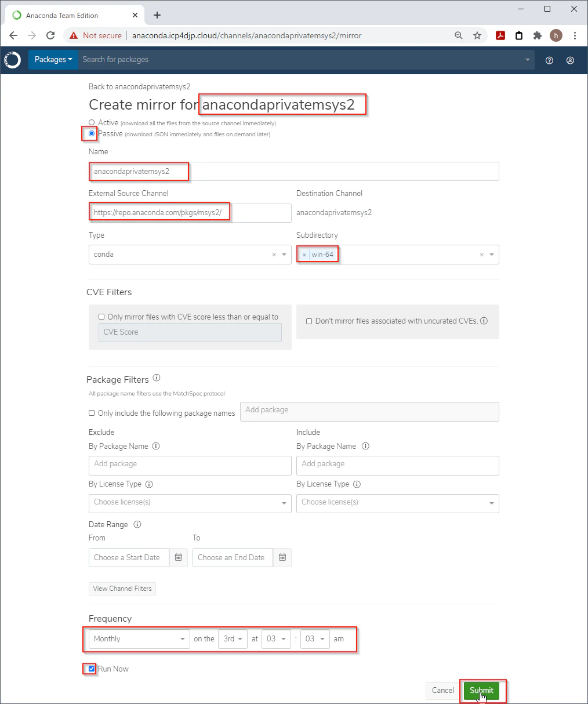Screen dimensions: 588x704
Task: Open the user account icon in navbar
Action: coord(570,60)
